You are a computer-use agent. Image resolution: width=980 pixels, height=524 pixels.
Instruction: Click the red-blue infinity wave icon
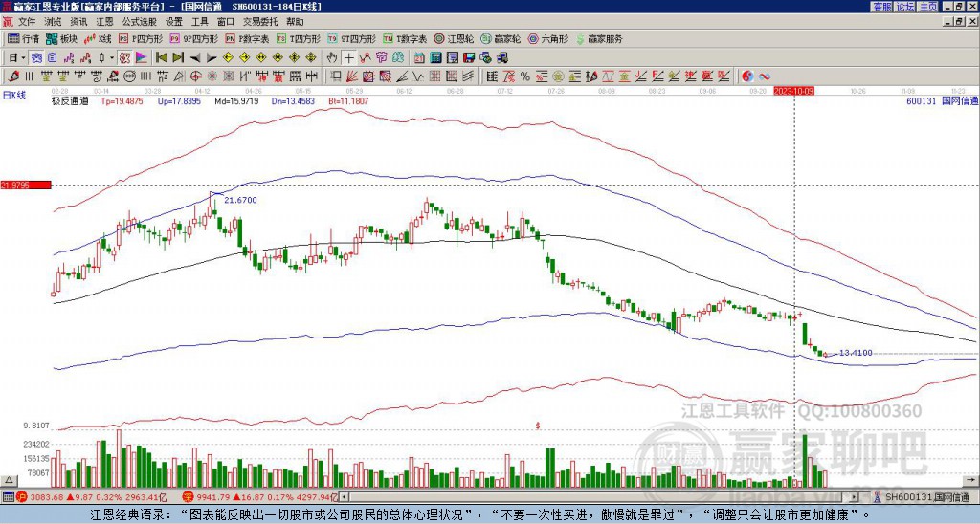tap(765, 76)
